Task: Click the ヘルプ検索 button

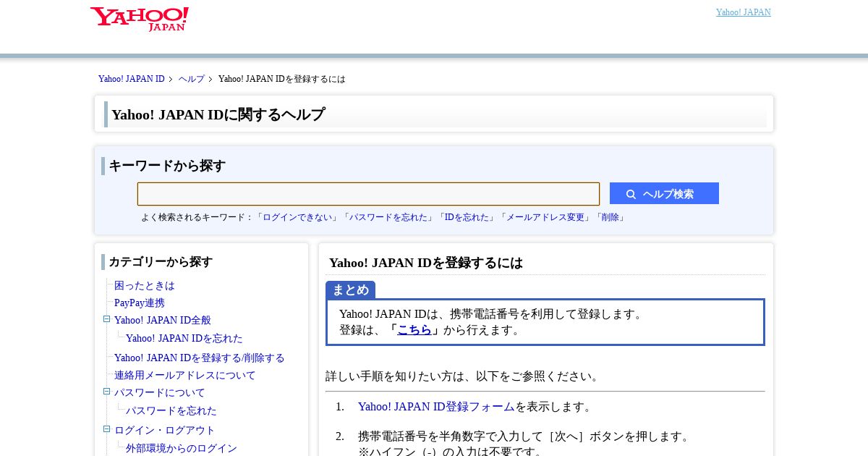Action: click(x=664, y=193)
